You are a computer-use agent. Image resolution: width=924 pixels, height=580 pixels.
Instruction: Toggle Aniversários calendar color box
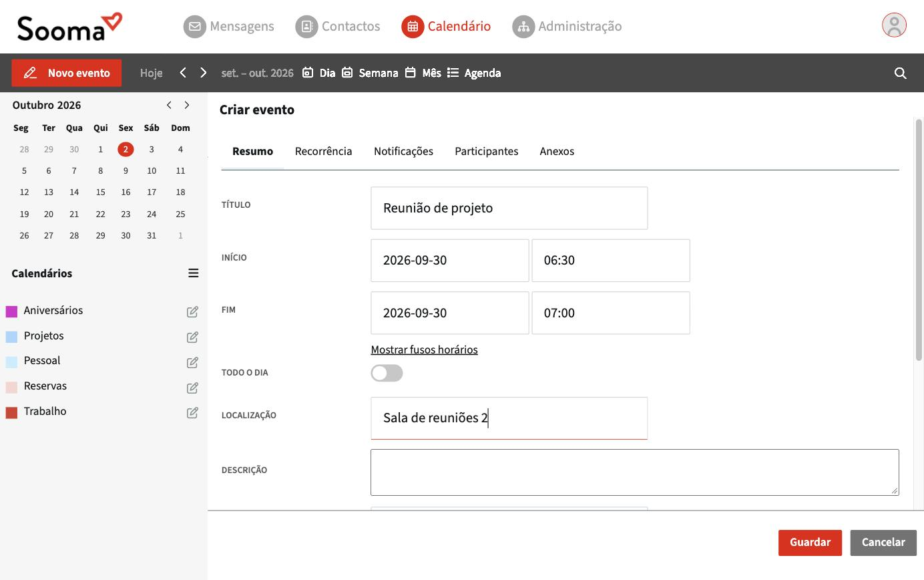11,311
